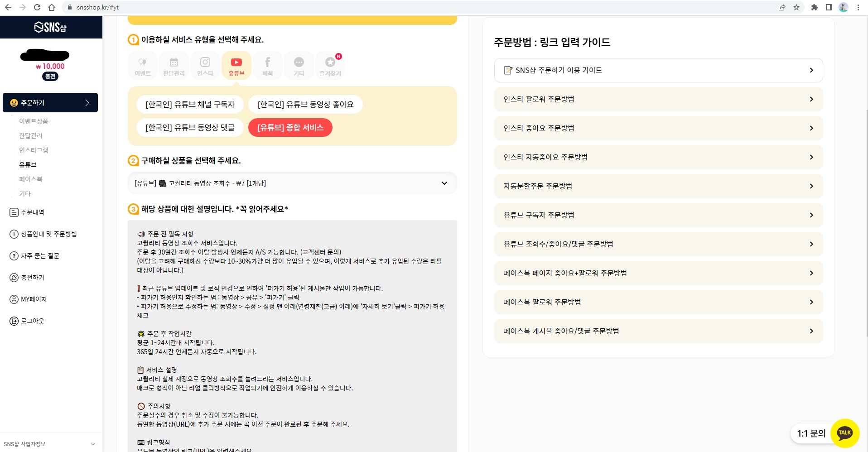The width and height of the screenshot is (868, 452).
Task: Go to browser home icon
Action: tap(52, 7)
